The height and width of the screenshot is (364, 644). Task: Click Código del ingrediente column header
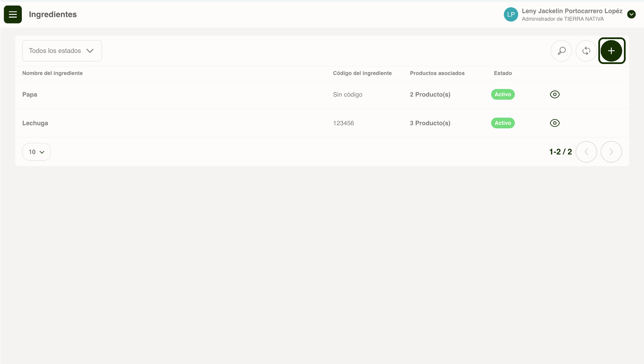pyautogui.click(x=362, y=73)
